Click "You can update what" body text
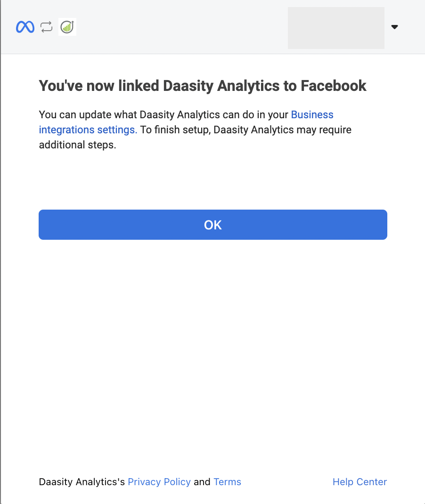Screen dimensions: 425x504 pos(88,115)
